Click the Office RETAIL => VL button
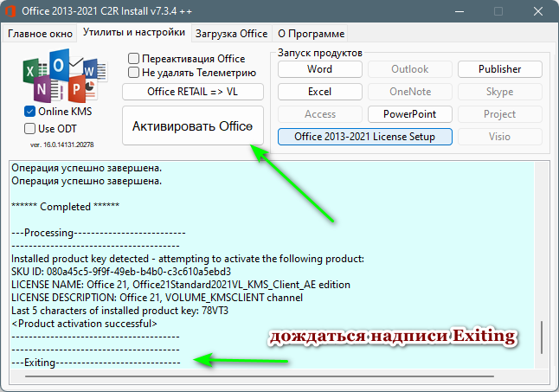Image resolution: width=559 pixels, height=392 pixels. [x=193, y=92]
